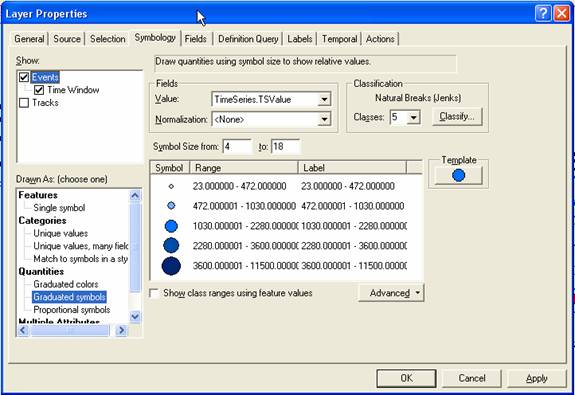Select Unique values in Drawn As list
This screenshot has width=575, height=395.
pos(61,233)
